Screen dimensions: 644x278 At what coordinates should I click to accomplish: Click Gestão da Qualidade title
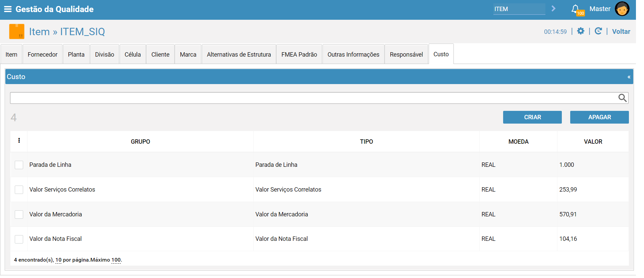(x=54, y=9)
